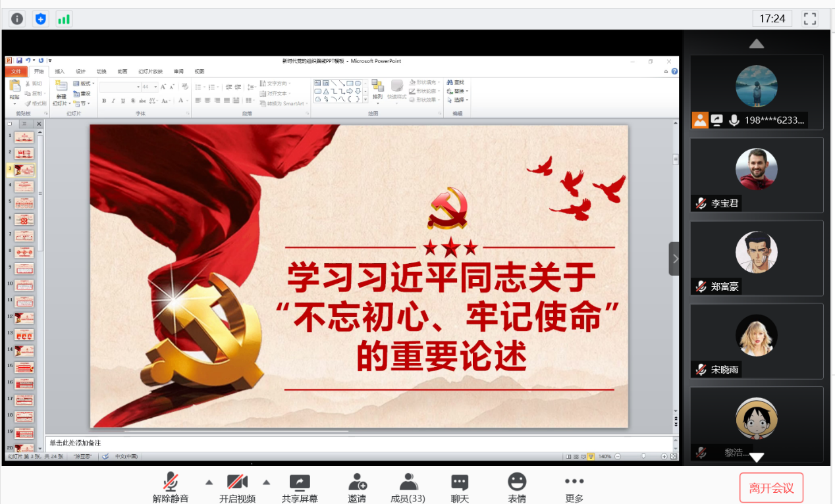Click the host badge icon on 198****6233
The height and width of the screenshot is (504, 835).
pos(699,120)
